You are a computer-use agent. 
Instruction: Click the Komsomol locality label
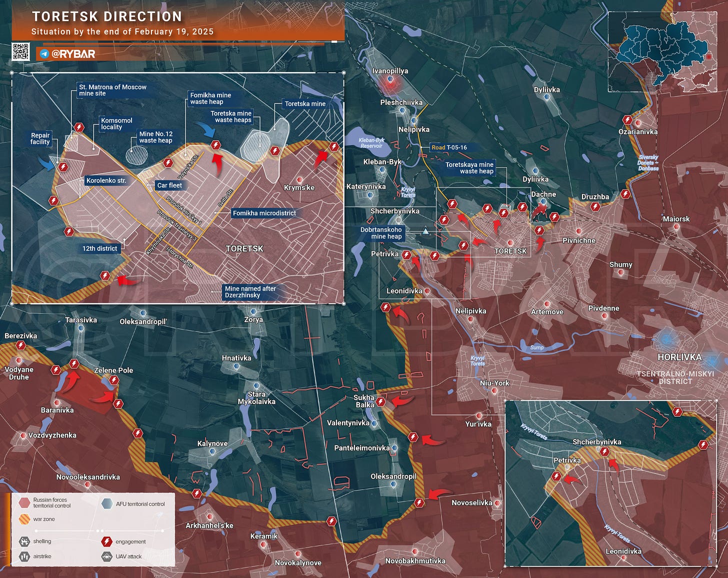116,123
